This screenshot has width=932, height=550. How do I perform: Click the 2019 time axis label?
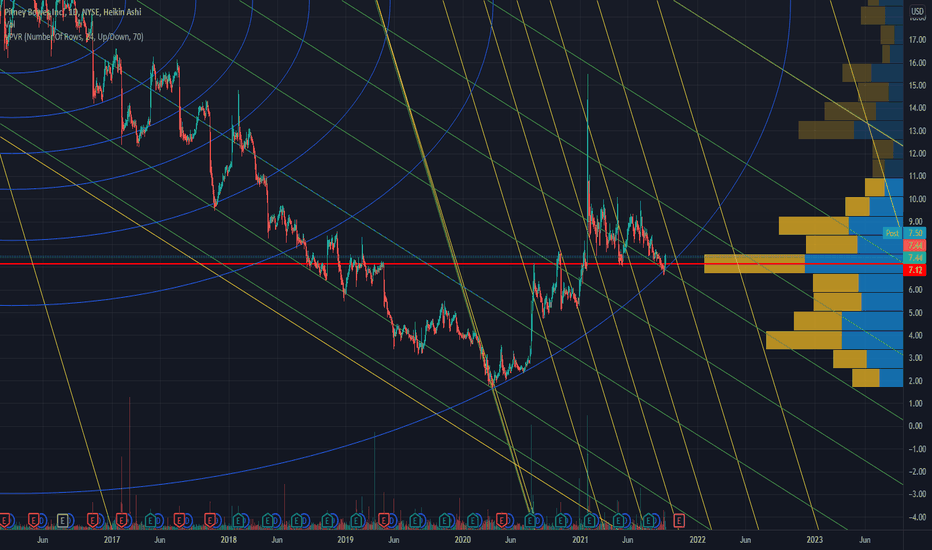click(345, 540)
